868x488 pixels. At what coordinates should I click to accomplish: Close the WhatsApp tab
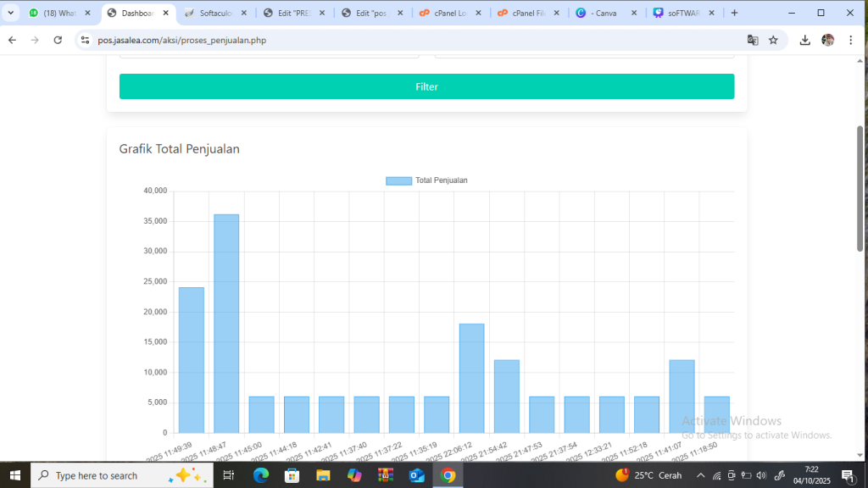point(87,13)
